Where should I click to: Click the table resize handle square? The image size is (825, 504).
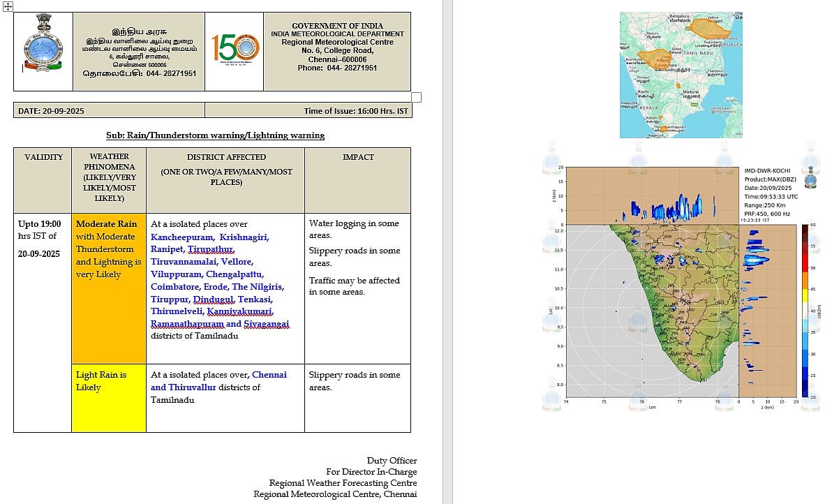pyautogui.click(x=416, y=97)
